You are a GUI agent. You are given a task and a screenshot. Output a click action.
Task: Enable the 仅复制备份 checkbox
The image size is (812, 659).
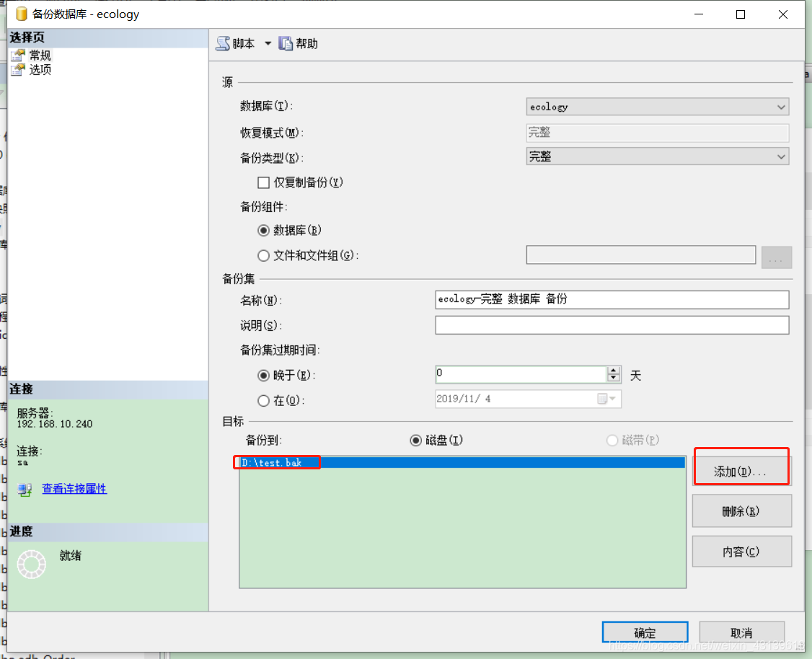coord(263,182)
